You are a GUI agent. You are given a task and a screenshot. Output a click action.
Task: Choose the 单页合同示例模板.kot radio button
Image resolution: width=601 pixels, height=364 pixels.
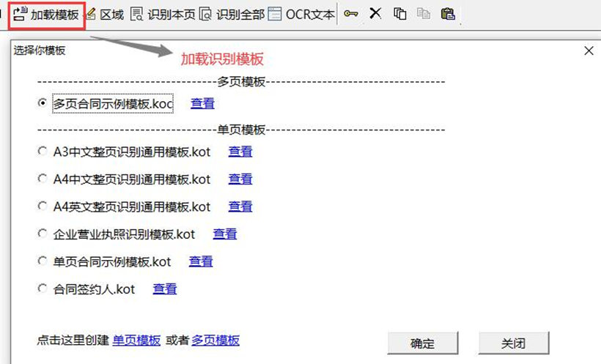(43, 261)
